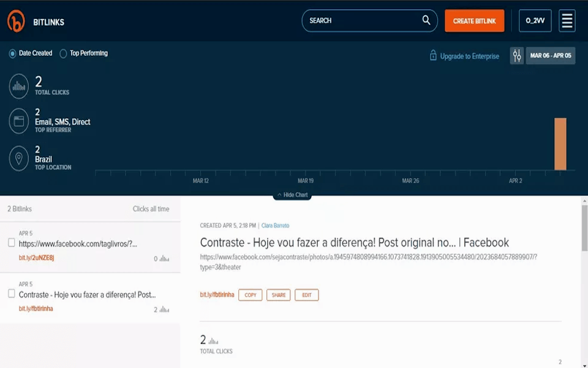This screenshot has height=368, width=588.
Task: Click bar-chart icon beside bit.ly/2uNZE8j clicks
Action: (x=164, y=258)
